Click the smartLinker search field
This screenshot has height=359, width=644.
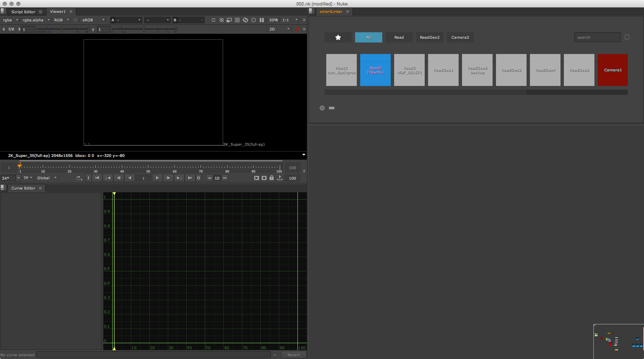[x=597, y=37]
